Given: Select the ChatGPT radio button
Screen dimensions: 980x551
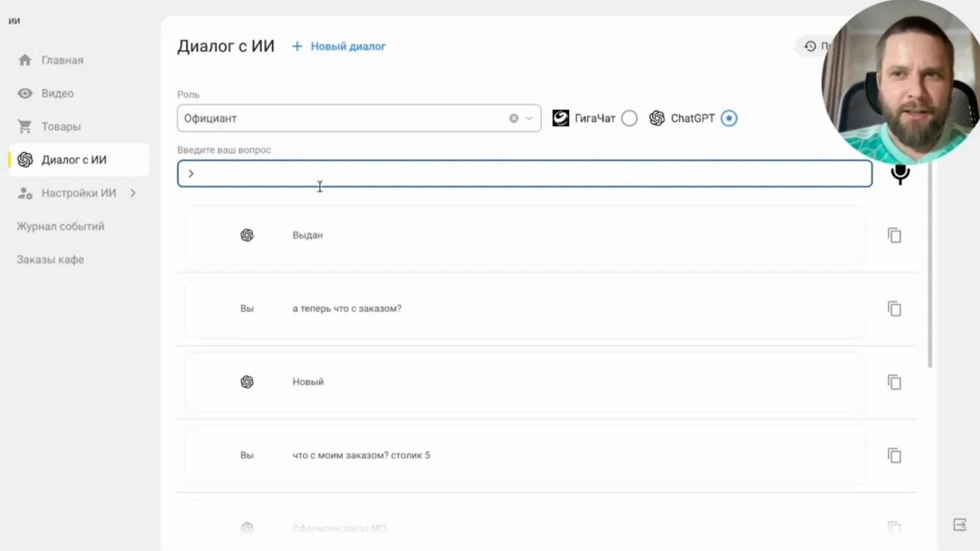Looking at the screenshot, I should [x=729, y=118].
